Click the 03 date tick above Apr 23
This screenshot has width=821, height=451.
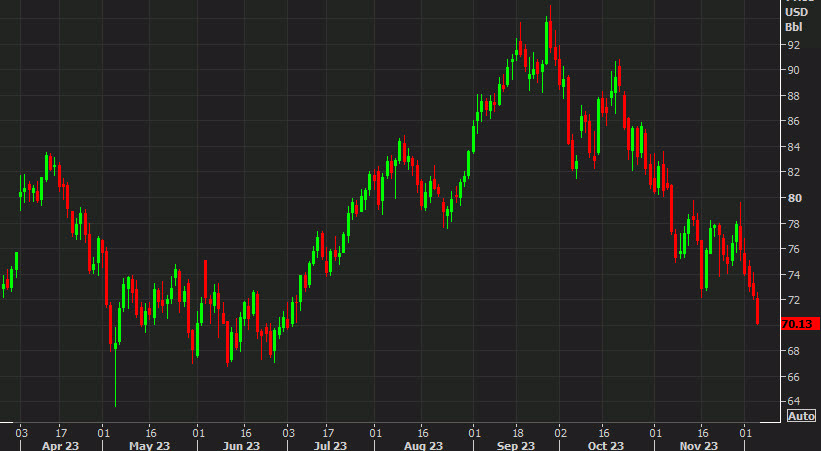pos(21,433)
